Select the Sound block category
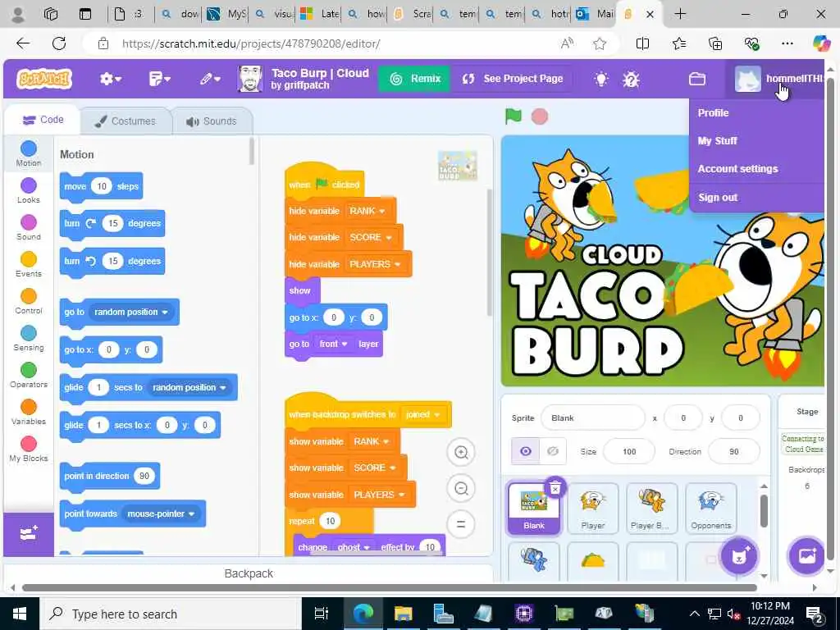The image size is (840, 630). pos(29,228)
